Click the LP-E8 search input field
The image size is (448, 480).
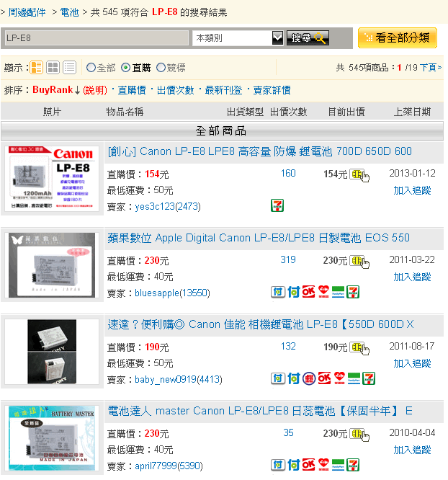coord(97,38)
